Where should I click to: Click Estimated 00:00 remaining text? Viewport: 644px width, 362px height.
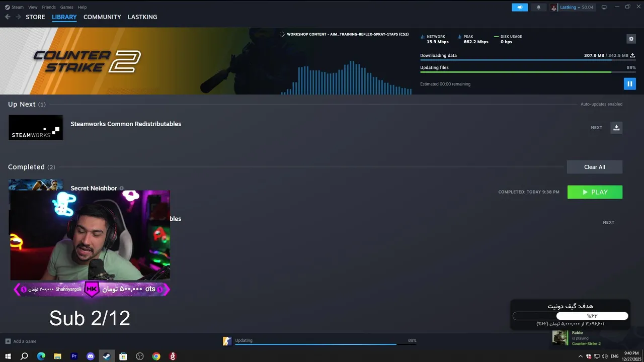coord(445,84)
